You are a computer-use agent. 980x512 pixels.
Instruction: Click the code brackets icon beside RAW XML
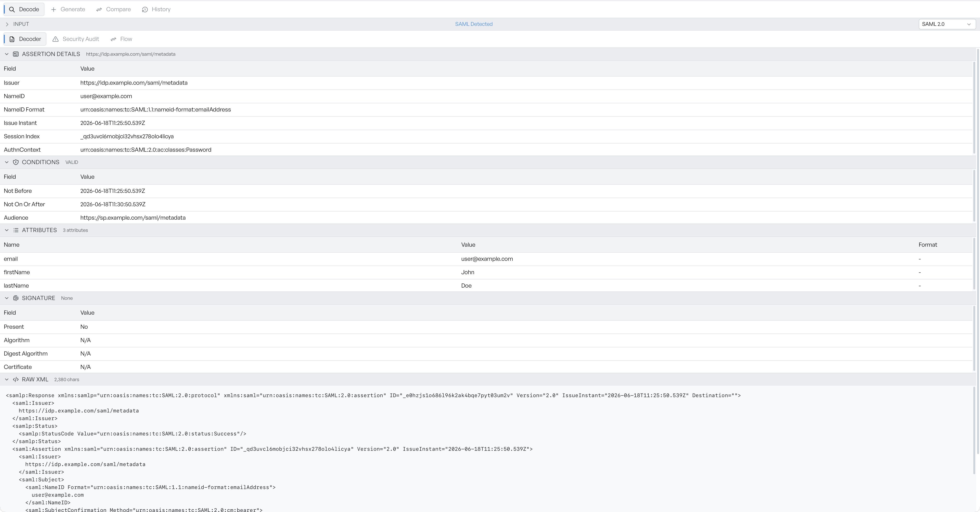point(16,380)
